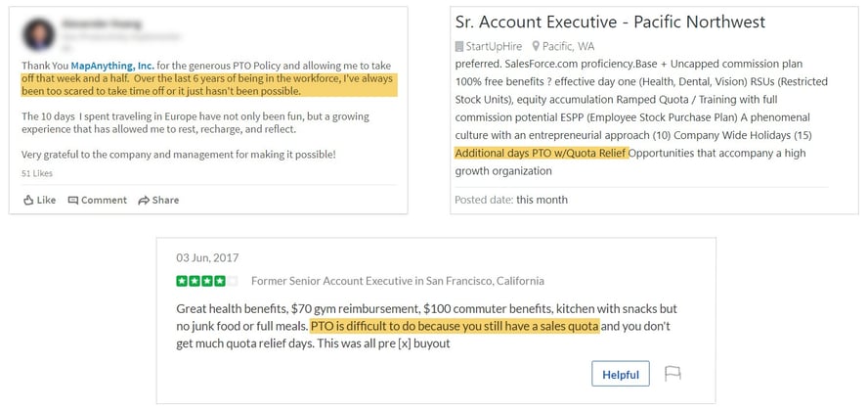The image size is (868, 411).
Task: Click the green star rating on the review
Action: click(206, 281)
